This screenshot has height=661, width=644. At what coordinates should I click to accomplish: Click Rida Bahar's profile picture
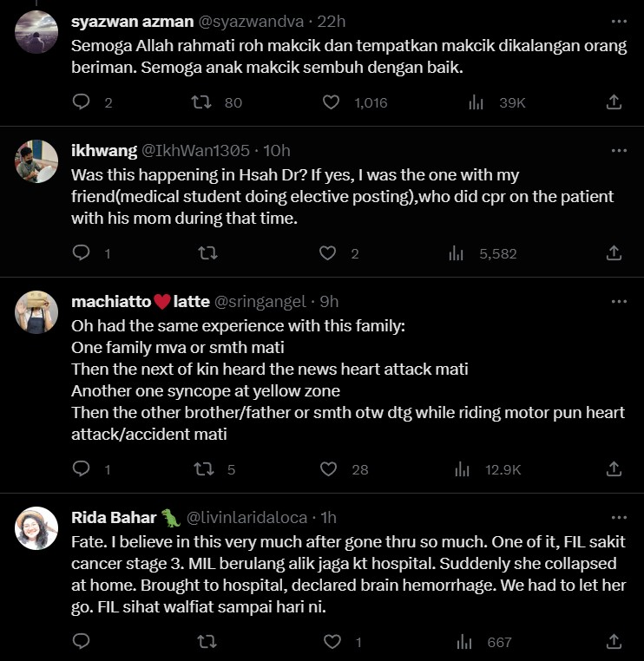(x=37, y=527)
